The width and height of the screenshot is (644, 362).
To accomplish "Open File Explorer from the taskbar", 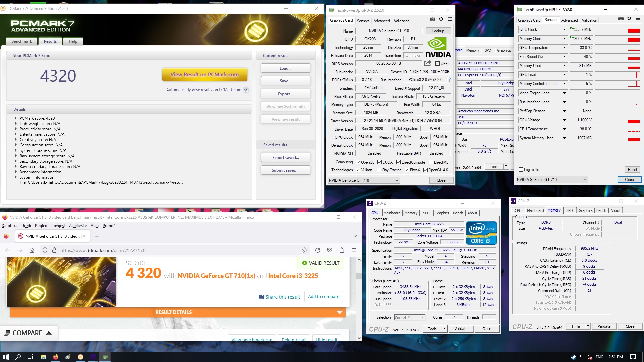I will click(43, 357).
